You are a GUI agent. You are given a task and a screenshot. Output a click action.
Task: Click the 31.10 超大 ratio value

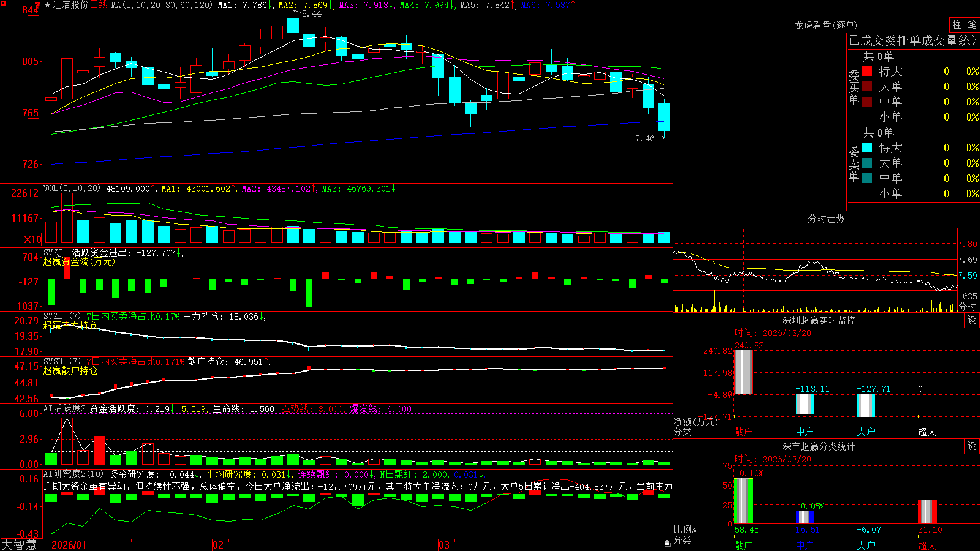click(930, 530)
